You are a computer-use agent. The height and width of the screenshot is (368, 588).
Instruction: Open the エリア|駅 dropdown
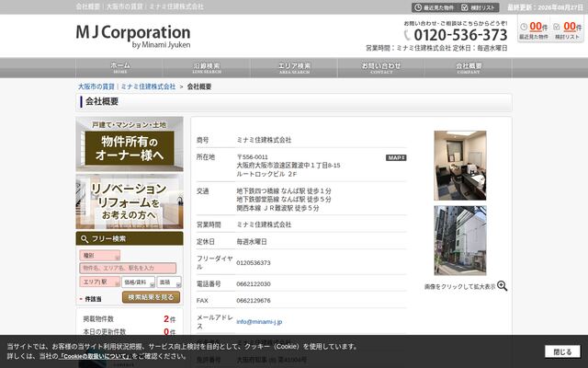click(100, 282)
